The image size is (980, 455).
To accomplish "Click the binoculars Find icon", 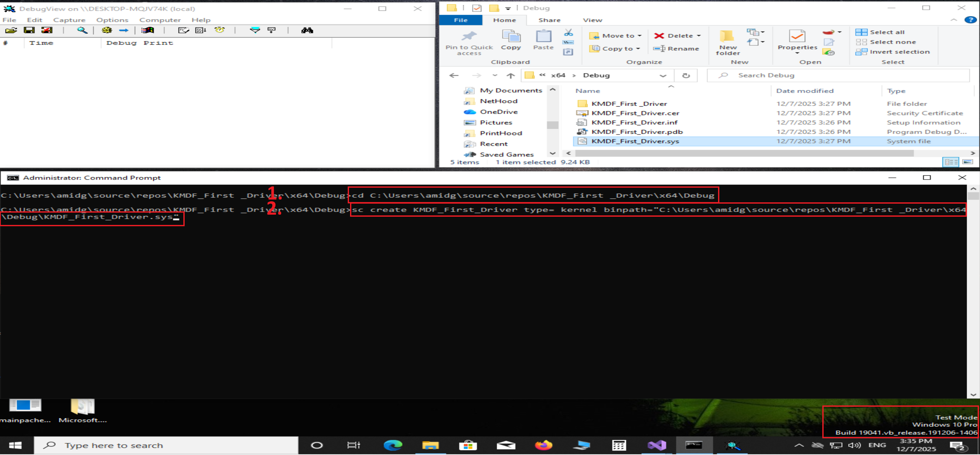I will coord(307,31).
